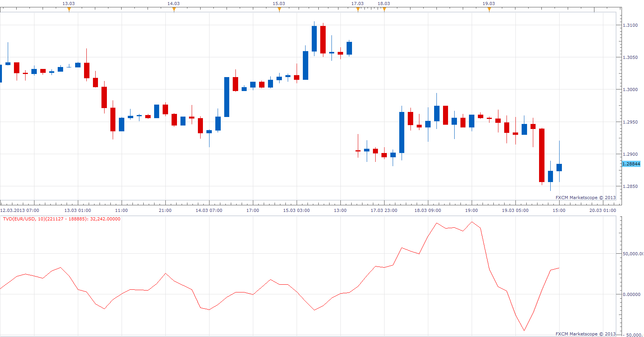Click the 15.03 orange day marker triangle

click(279, 10)
